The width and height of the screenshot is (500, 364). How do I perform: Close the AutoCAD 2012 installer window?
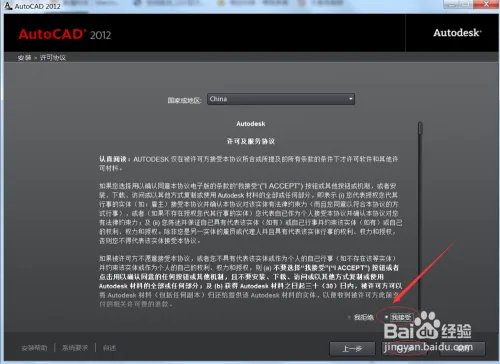click(x=486, y=4)
